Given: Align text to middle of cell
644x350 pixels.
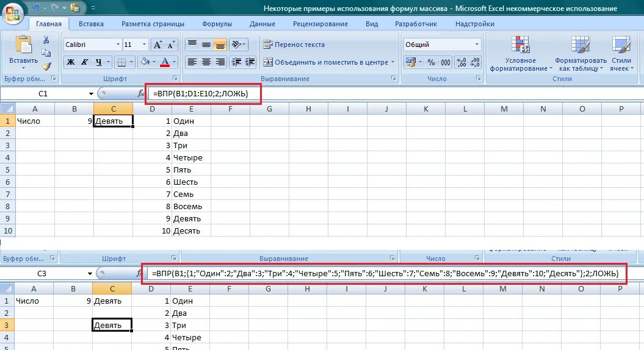Looking at the screenshot, I should [x=206, y=45].
